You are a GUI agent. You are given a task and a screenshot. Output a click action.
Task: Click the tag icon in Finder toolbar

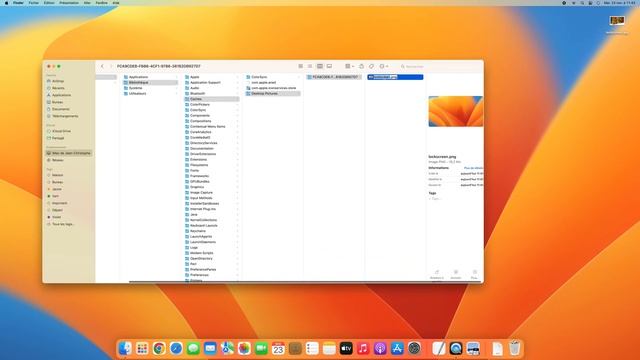coord(371,66)
